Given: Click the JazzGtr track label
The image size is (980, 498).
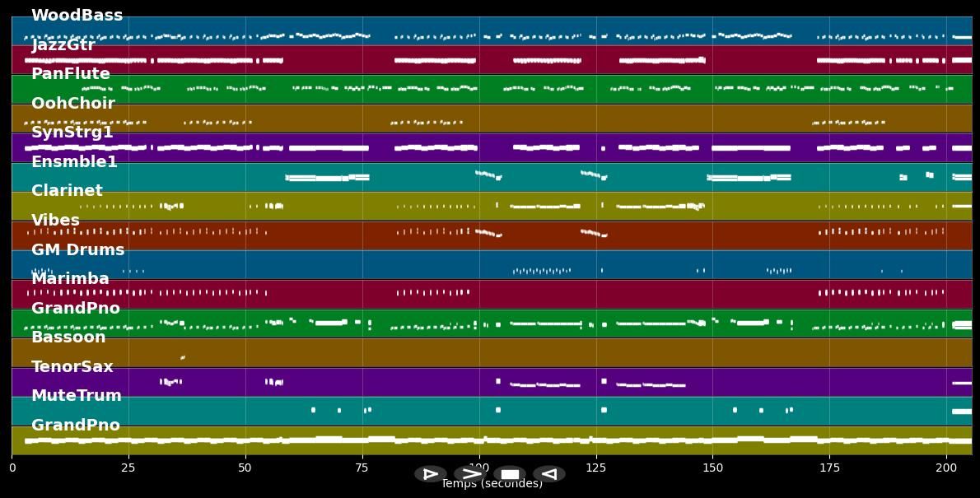Looking at the screenshot, I should pos(63,45).
